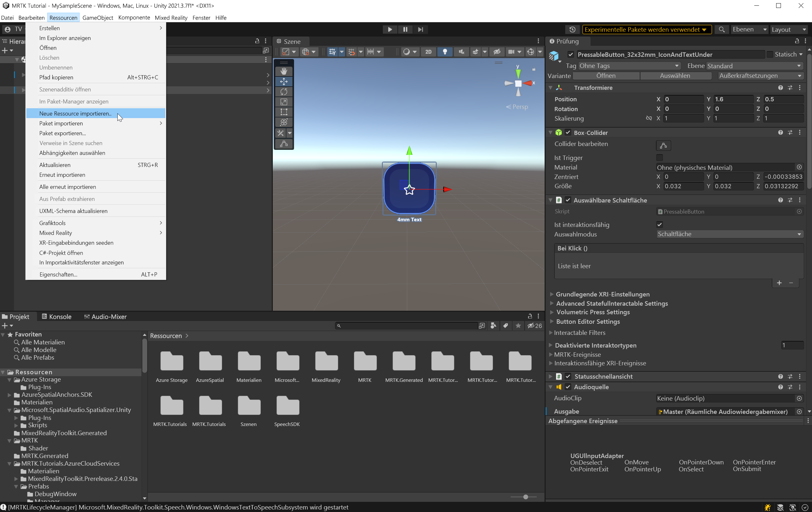Select the Rect transform tool
This screenshot has width=812, height=512.
pos(284,112)
